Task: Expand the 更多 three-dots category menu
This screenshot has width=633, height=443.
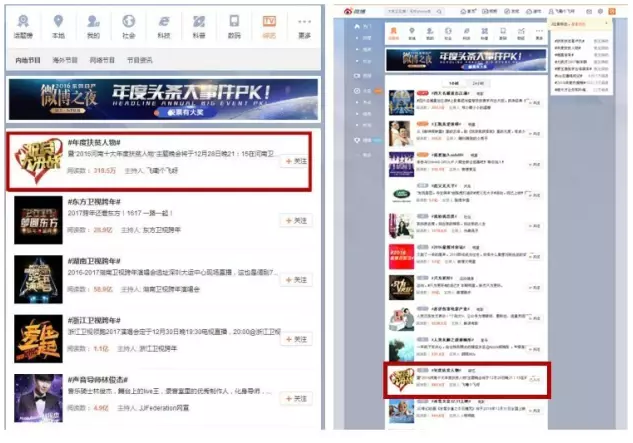Action: pyautogui.click(x=304, y=22)
